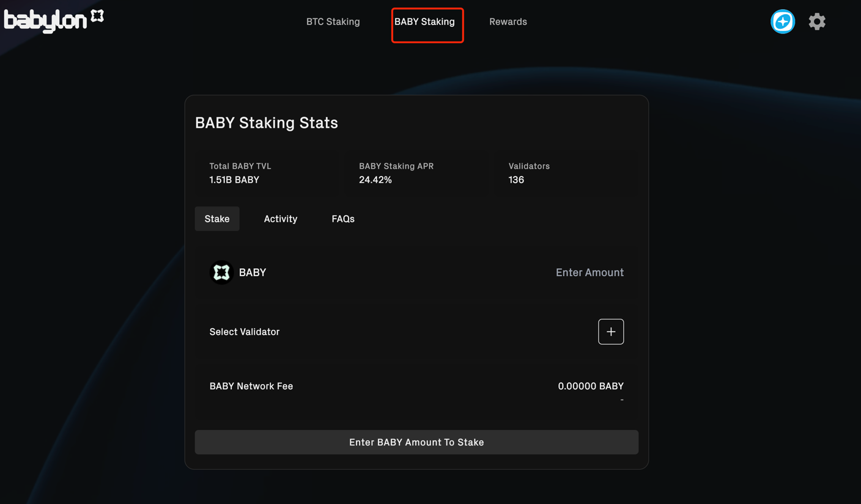861x504 pixels.
Task: Click the settings cog at top-right corner
Action: [817, 21]
